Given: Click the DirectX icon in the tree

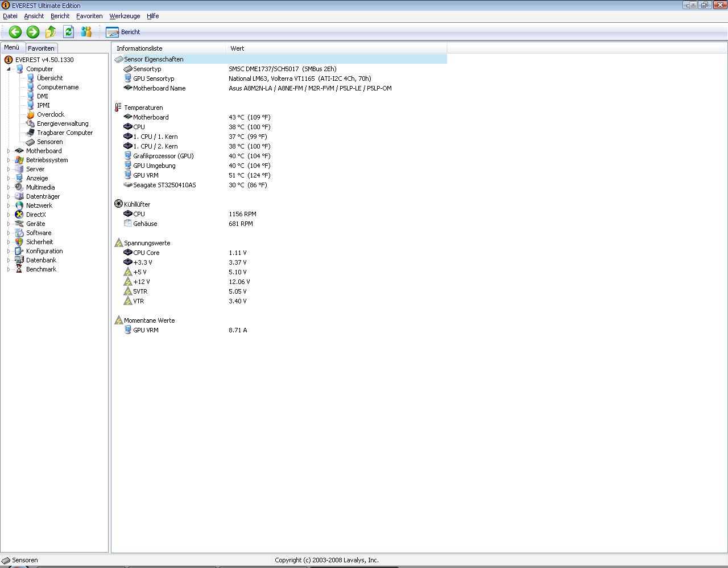Looking at the screenshot, I should [x=20, y=215].
